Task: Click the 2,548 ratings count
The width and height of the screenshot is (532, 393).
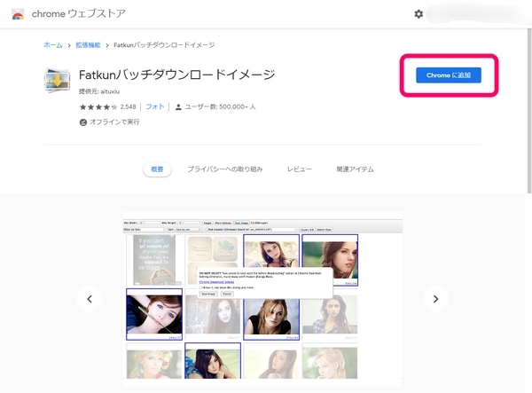Action: point(128,107)
